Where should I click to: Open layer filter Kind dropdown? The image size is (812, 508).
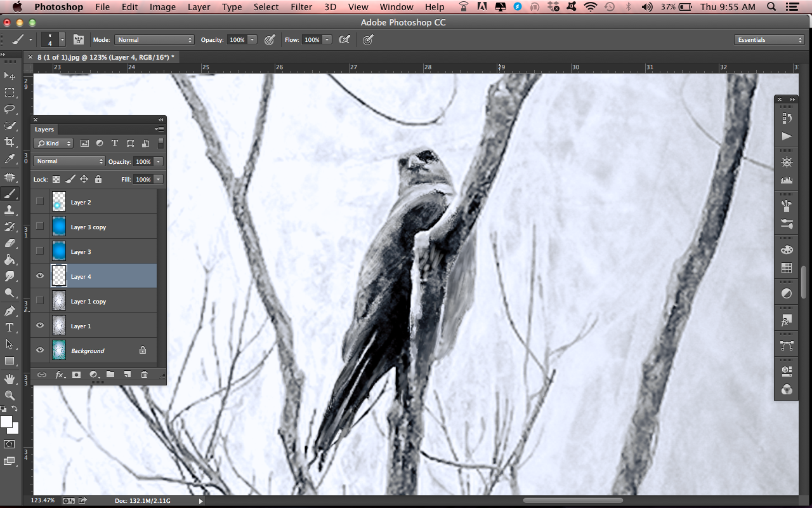click(54, 144)
